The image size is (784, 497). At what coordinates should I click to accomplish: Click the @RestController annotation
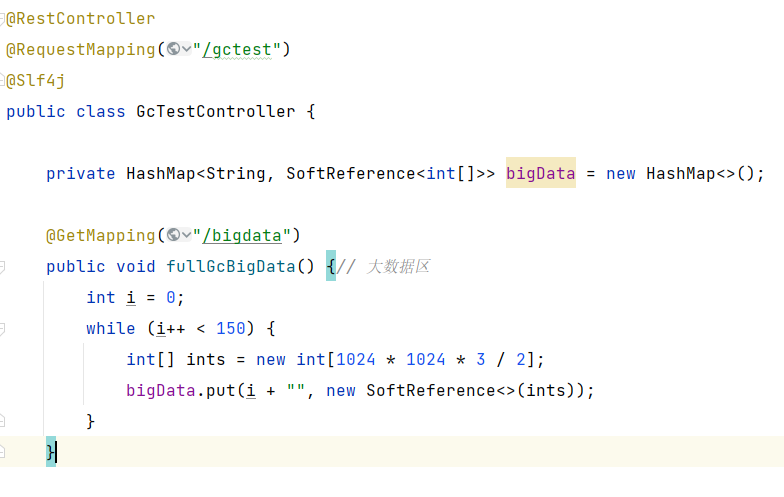pyautogui.click(x=81, y=18)
